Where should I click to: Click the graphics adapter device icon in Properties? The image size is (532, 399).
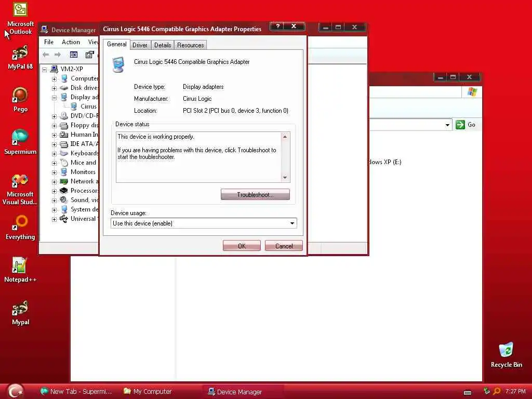(x=118, y=64)
